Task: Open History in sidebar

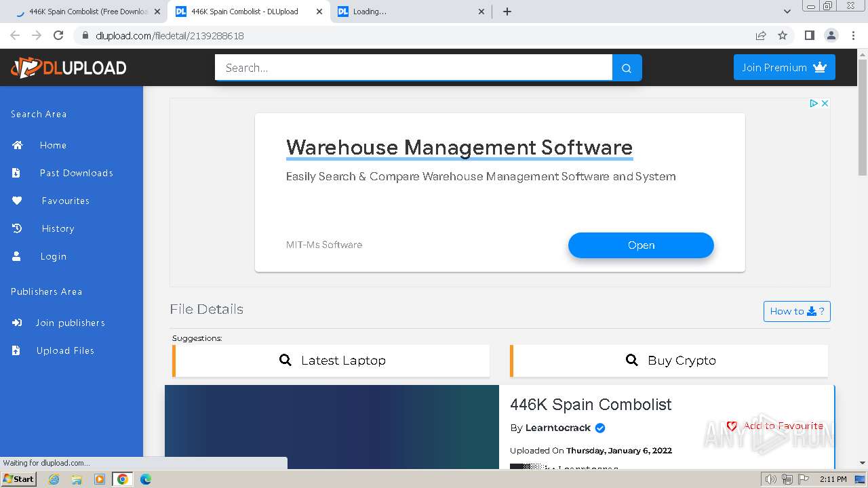Action: [x=58, y=228]
